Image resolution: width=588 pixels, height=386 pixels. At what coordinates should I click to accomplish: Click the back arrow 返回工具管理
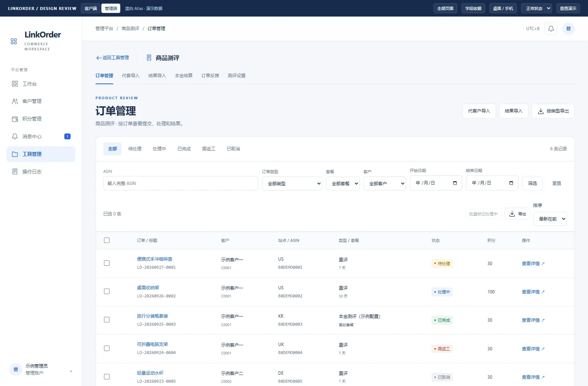click(112, 58)
